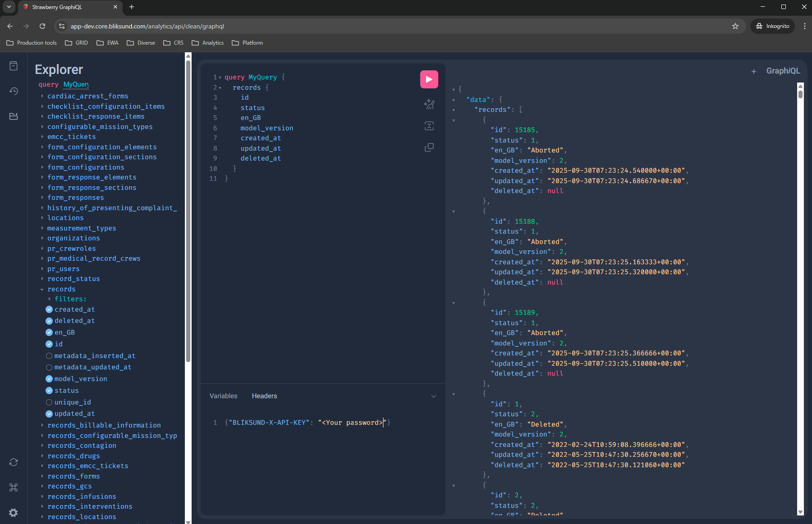Open the keyboard shortcuts dialog icon
The image size is (812, 524).
pos(14,487)
